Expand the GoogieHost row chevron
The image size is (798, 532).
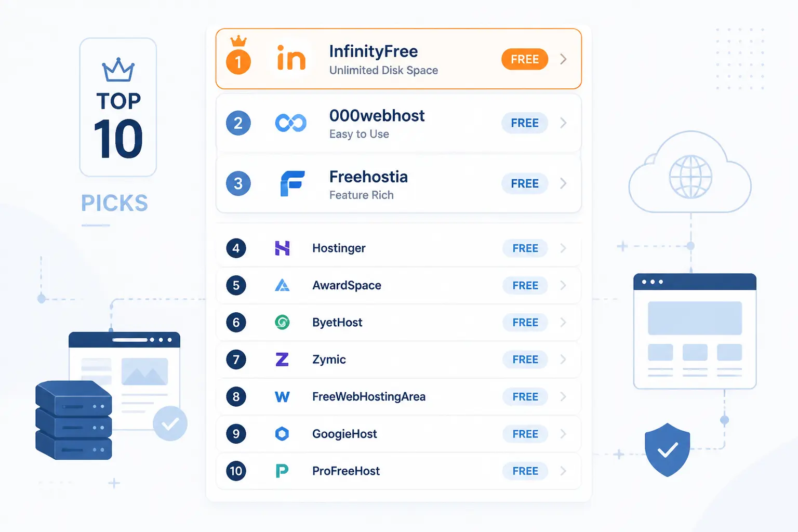click(x=563, y=434)
